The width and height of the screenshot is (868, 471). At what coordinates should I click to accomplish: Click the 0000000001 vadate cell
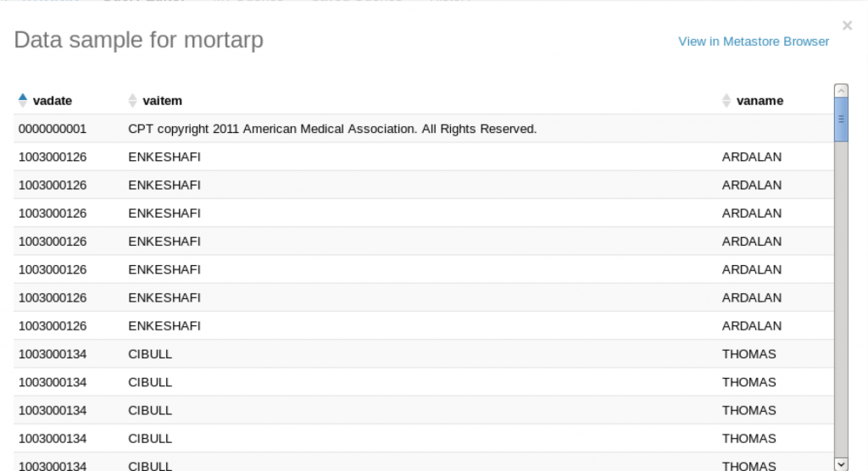coord(53,129)
